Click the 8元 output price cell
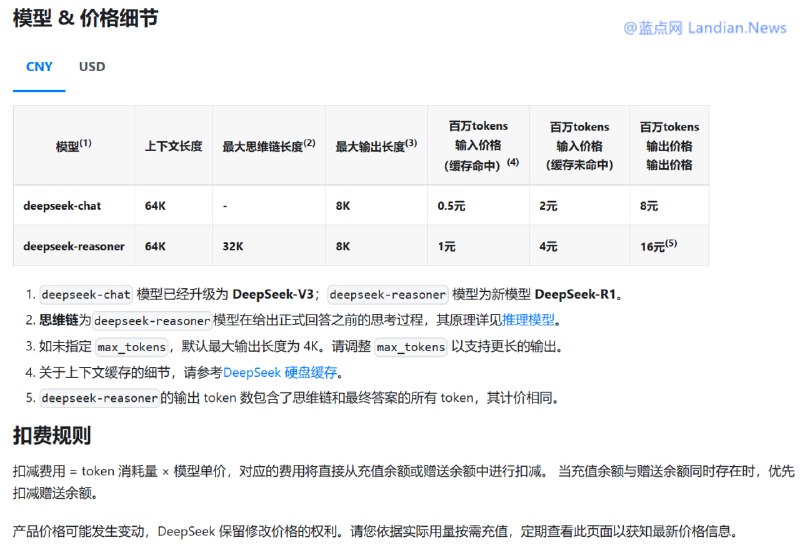This screenshot has height=550, width=800. tap(669, 206)
